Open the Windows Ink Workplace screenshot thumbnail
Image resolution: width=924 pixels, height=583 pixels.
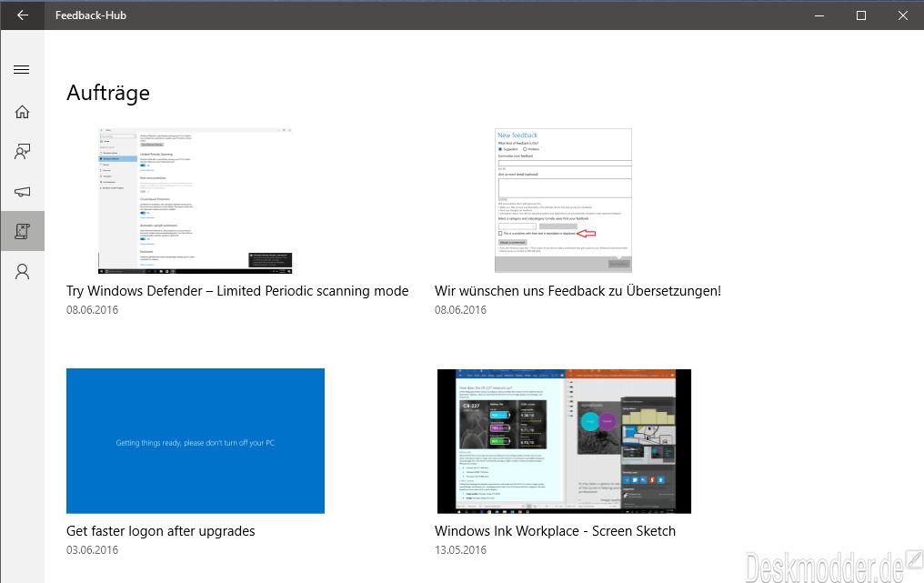click(x=564, y=441)
